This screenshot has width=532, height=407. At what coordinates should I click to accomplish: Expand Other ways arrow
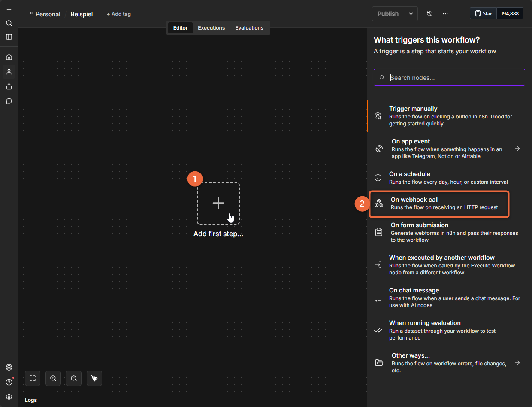coord(517,363)
